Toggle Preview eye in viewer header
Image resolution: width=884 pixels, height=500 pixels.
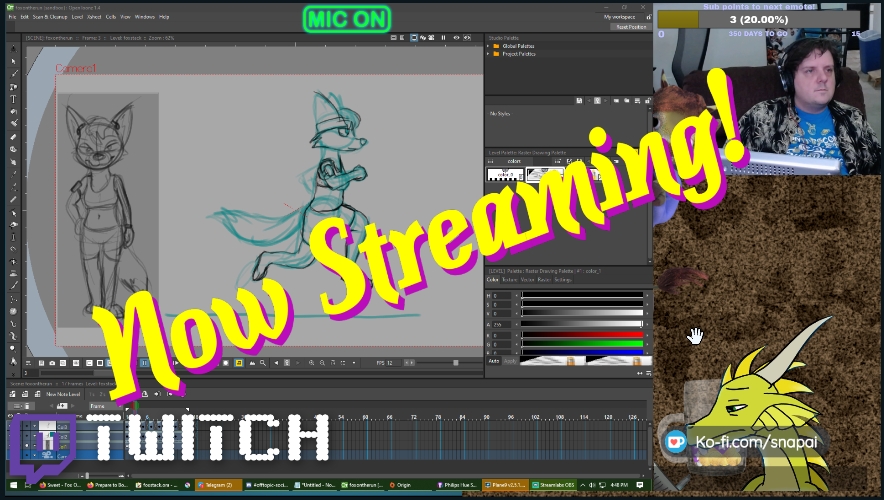click(457, 38)
